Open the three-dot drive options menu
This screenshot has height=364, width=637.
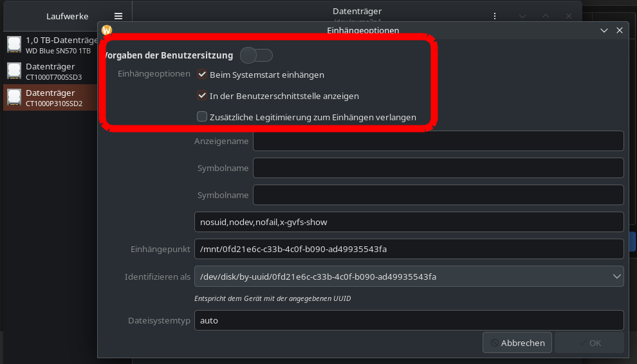495,16
